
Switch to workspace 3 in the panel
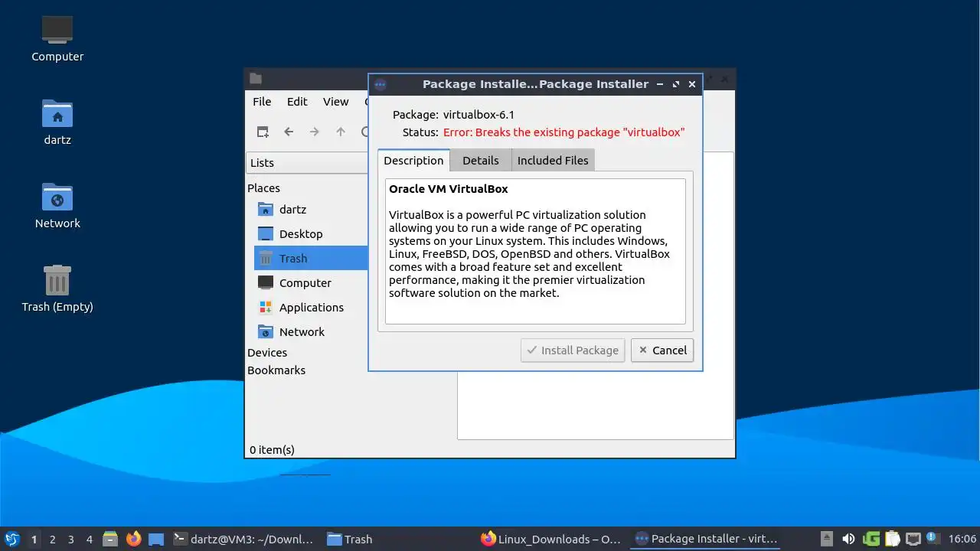70,539
